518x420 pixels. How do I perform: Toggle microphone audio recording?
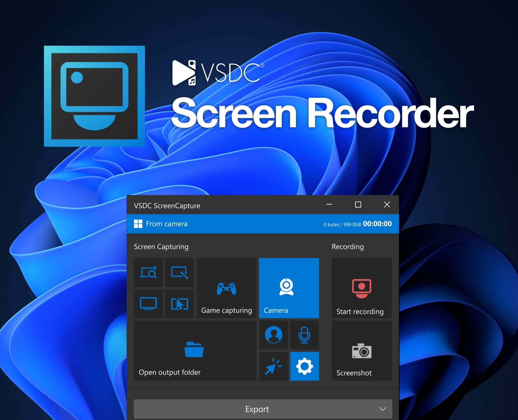(304, 335)
